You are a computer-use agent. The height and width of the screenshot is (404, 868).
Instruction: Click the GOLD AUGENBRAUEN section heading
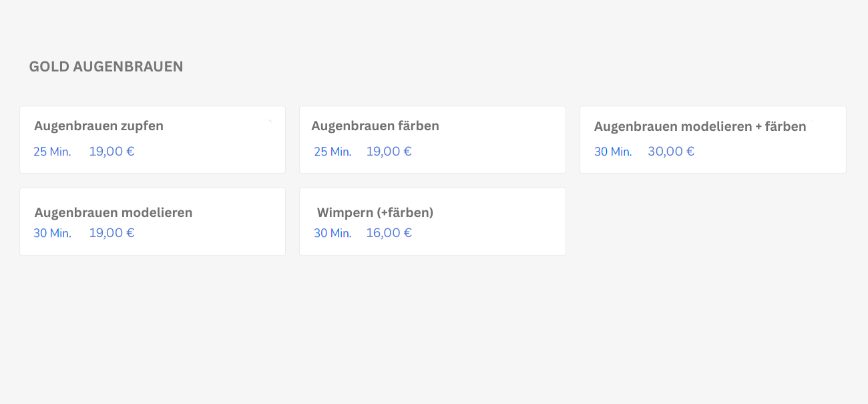[x=106, y=67]
